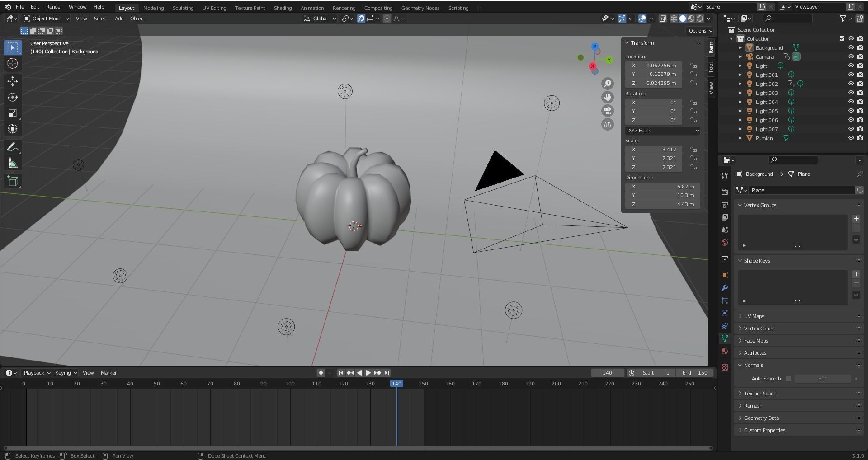The height and width of the screenshot is (460, 868).
Task: Open the Object Data properties tab
Action: [x=725, y=338]
